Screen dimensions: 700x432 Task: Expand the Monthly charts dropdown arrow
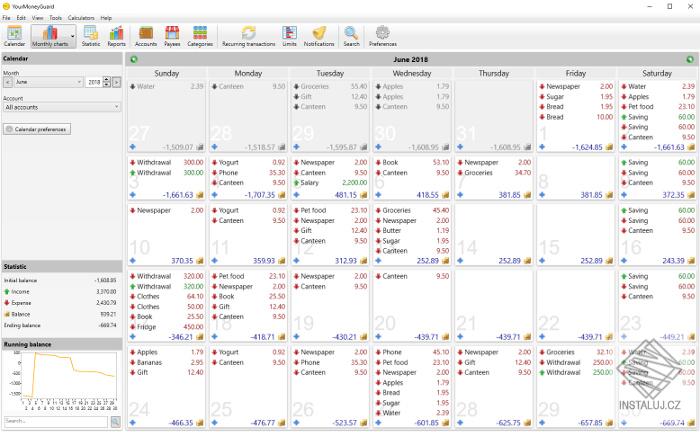click(x=72, y=36)
